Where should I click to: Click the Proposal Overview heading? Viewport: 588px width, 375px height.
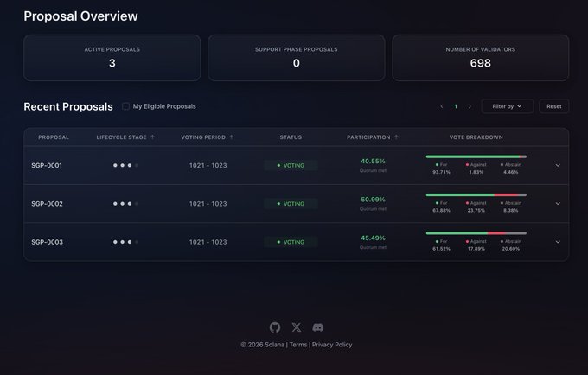[x=80, y=16]
